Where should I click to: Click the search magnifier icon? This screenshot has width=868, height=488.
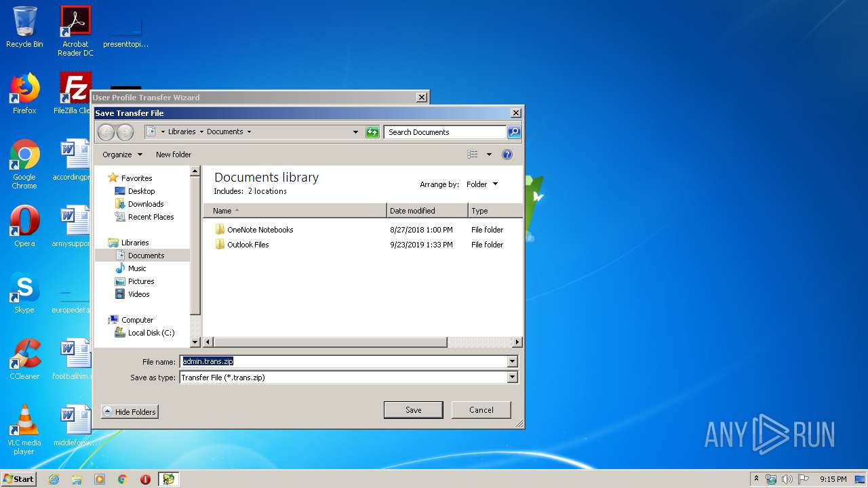coord(514,132)
